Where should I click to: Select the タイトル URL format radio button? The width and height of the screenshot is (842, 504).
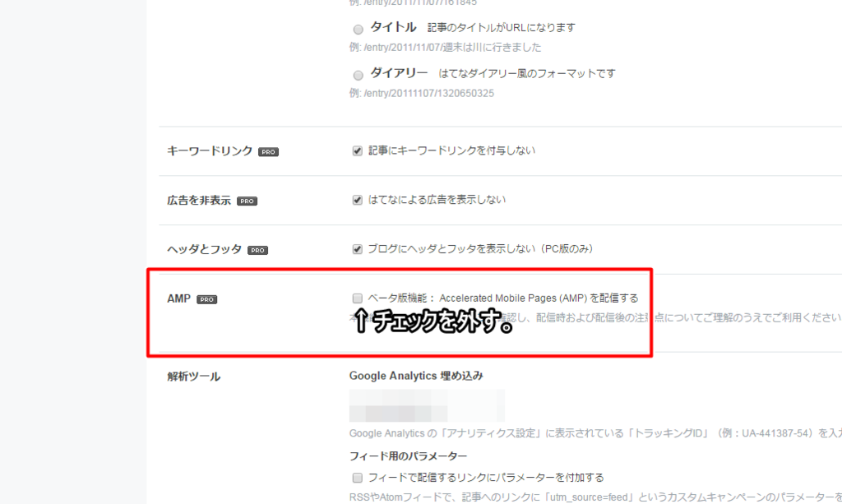(x=359, y=29)
